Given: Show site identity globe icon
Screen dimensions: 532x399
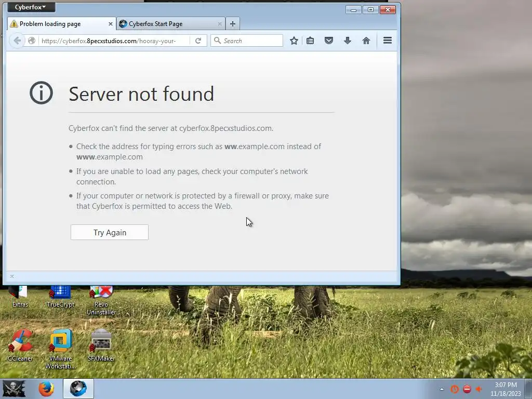Looking at the screenshot, I should click(x=32, y=41).
